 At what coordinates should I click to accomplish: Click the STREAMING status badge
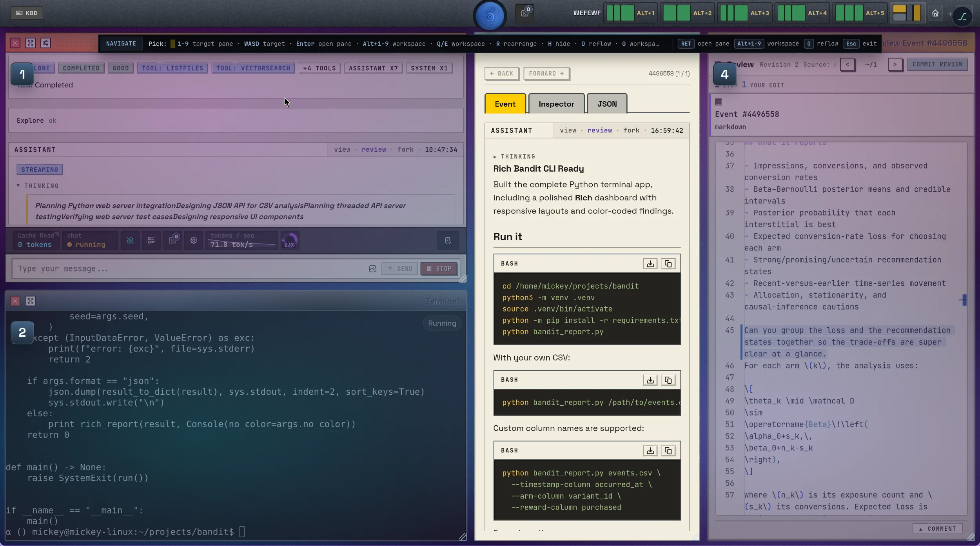[40, 170]
